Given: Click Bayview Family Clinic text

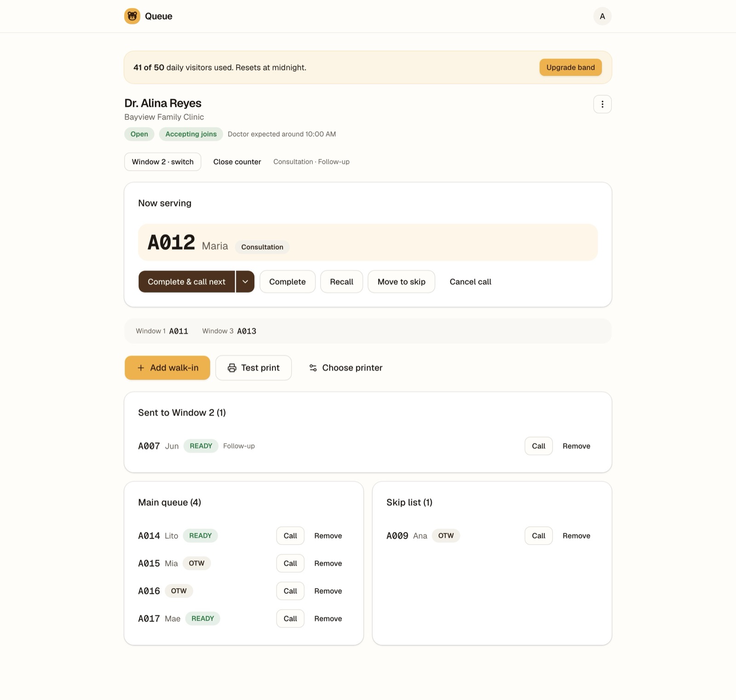Looking at the screenshot, I should [164, 117].
